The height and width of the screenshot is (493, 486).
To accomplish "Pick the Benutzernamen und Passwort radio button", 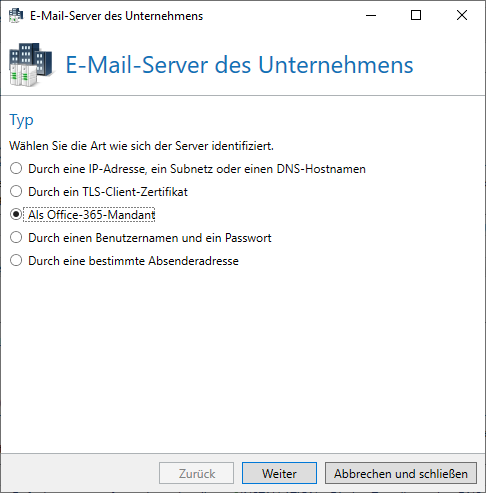I will (x=16, y=238).
